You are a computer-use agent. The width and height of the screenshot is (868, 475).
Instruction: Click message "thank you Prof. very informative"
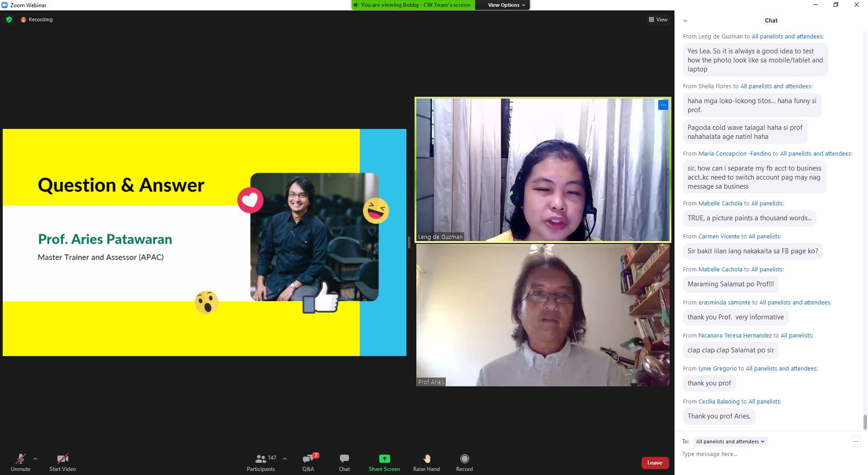[x=736, y=317]
